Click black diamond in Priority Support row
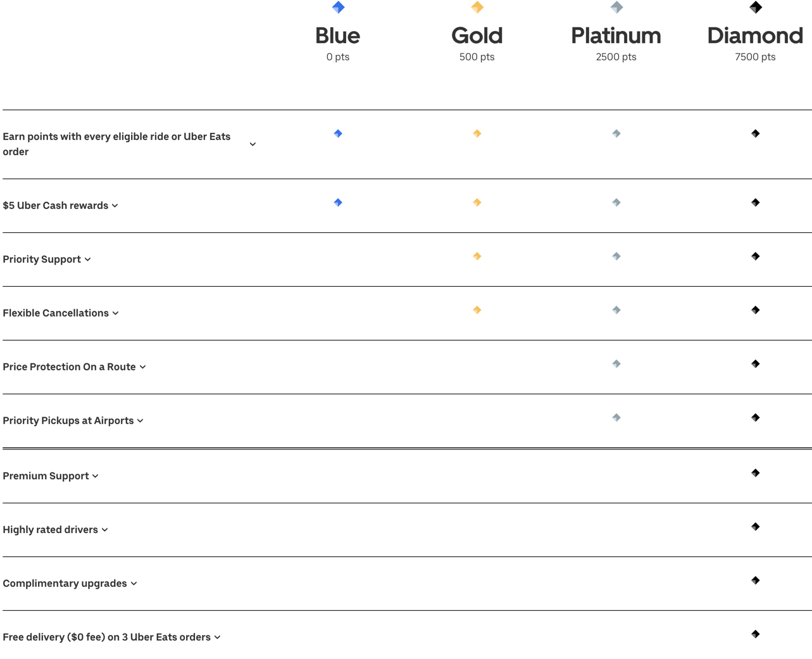Viewport: 812px width, 659px height. click(756, 256)
